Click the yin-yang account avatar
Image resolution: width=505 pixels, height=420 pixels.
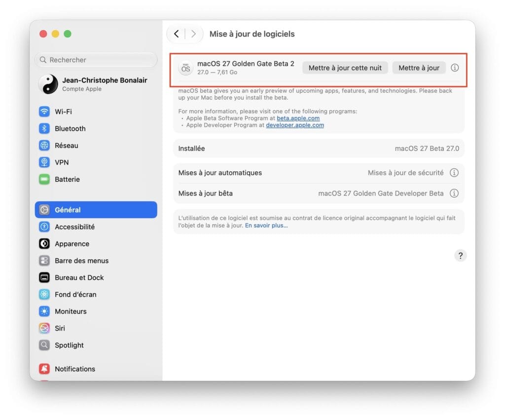[48, 84]
